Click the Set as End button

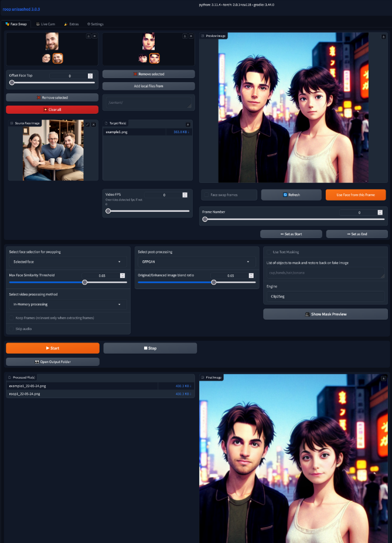click(x=357, y=234)
